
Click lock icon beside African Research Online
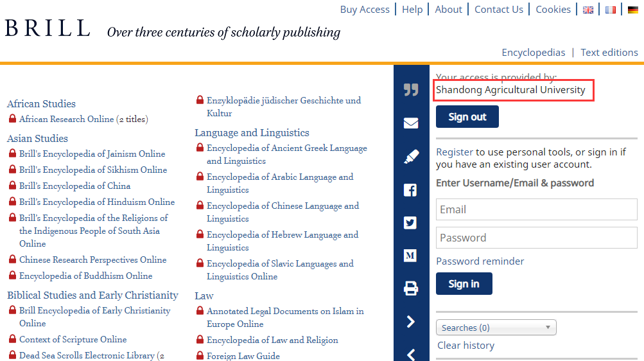12,119
